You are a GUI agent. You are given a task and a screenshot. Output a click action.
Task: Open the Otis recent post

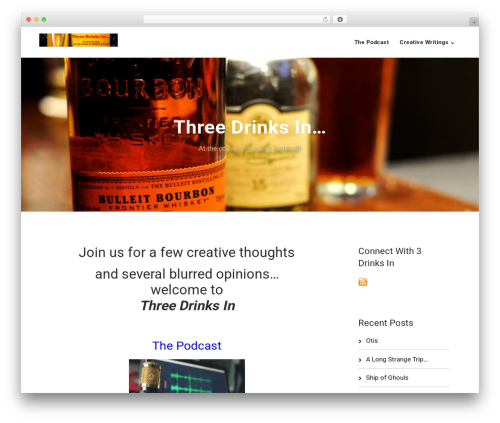pyautogui.click(x=372, y=341)
